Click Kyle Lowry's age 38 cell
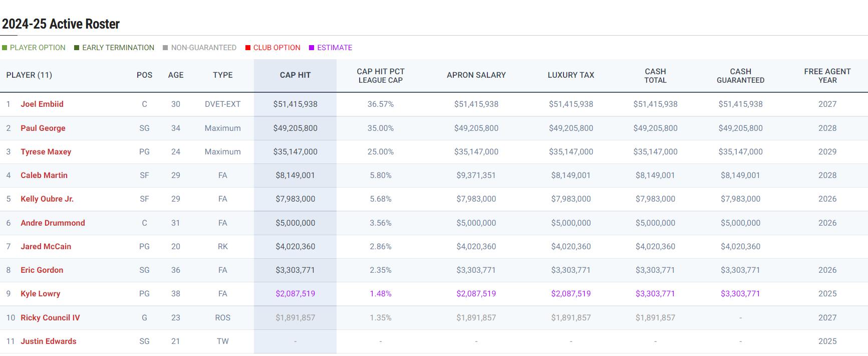The height and width of the screenshot is (356, 868). (x=176, y=293)
